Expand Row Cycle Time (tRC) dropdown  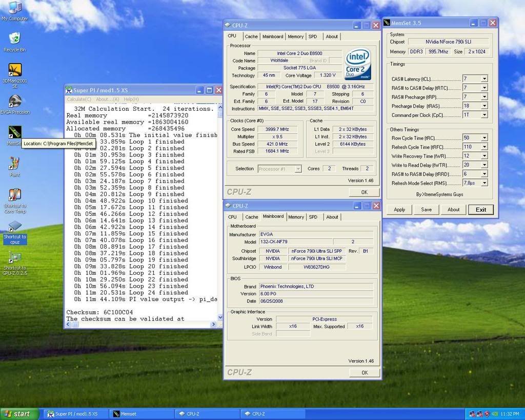coord(484,137)
